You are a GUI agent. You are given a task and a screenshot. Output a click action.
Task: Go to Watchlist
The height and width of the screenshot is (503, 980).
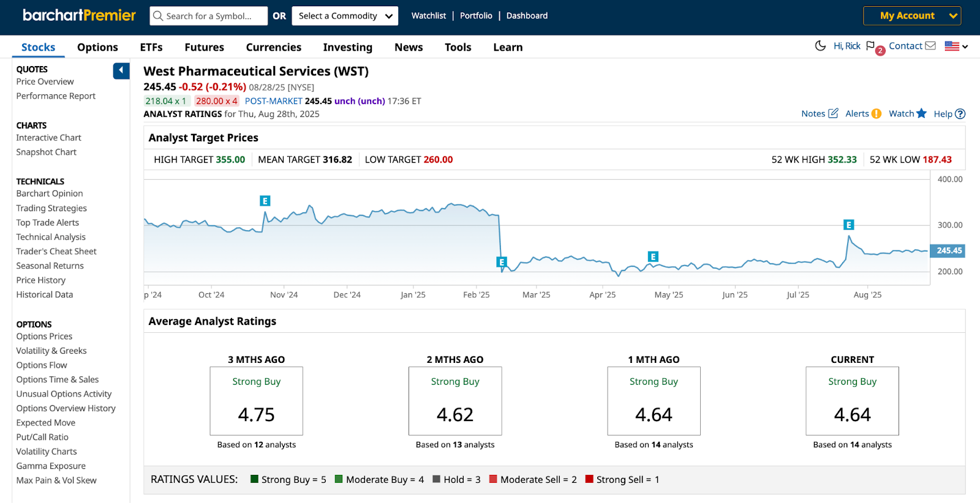429,16
